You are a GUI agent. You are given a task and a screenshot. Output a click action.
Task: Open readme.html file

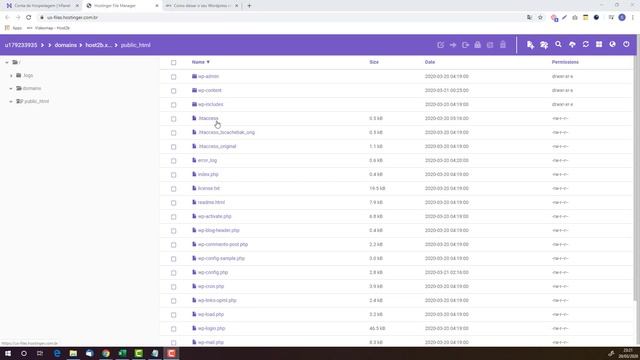click(211, 202)
